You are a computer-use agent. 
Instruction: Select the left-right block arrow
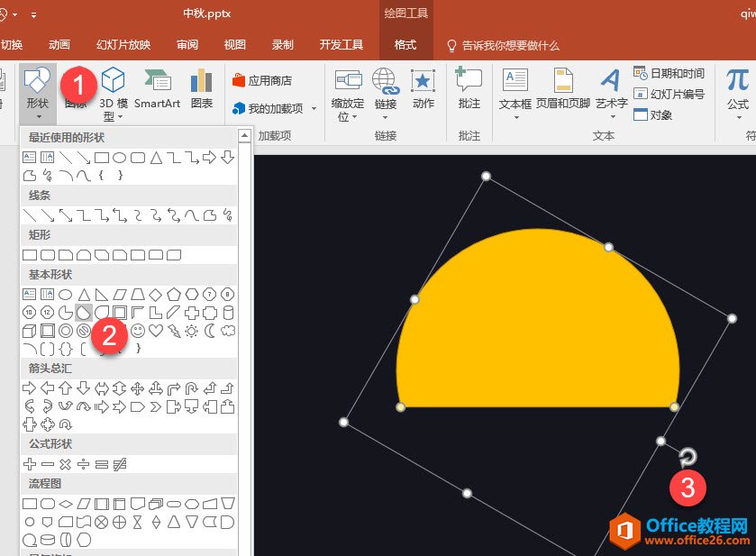101,388
